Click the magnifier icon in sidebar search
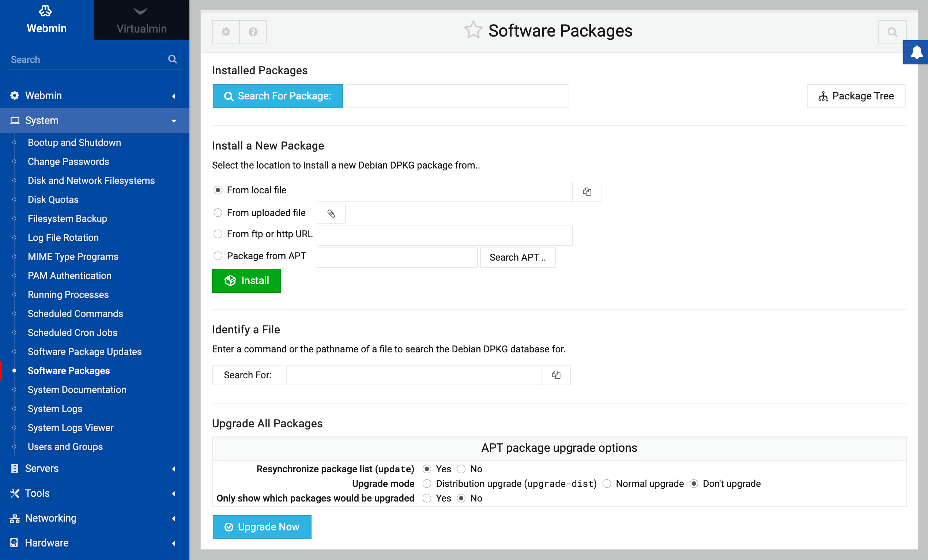 tap(173, 59)
